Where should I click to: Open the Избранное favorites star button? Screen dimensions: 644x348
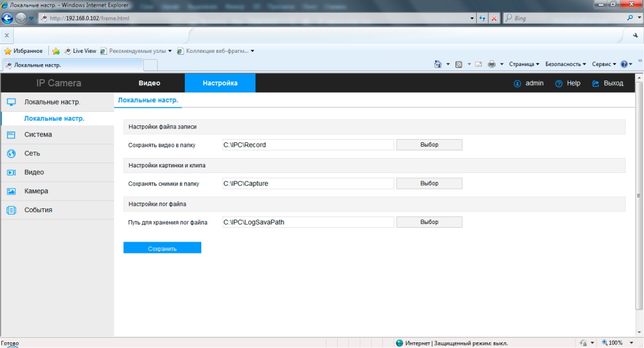click(x=23, y=51)
